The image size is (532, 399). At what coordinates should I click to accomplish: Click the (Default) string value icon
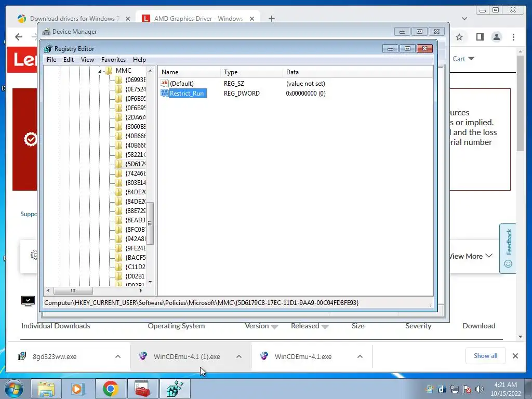(x=165, y=83)
